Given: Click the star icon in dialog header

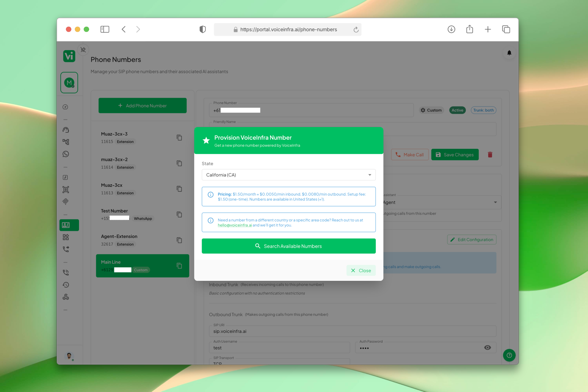Looking at the screenshot, I should pos(206,140).
